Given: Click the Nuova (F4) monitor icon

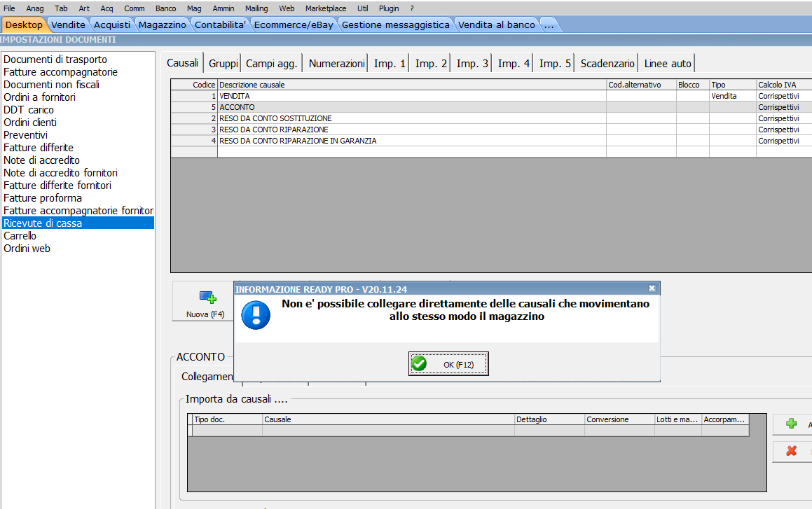Looking at the screenshot, I should pos(207,298).
